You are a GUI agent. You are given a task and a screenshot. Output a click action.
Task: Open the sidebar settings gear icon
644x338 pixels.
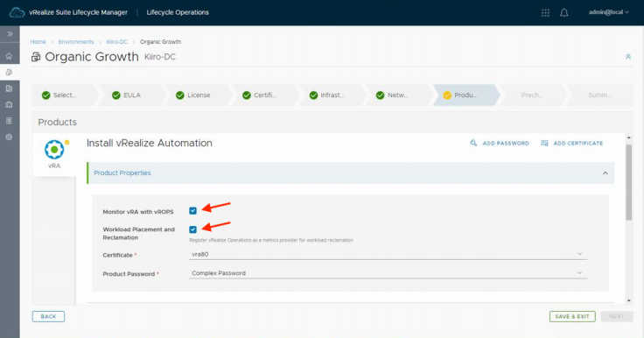point(9,137)
